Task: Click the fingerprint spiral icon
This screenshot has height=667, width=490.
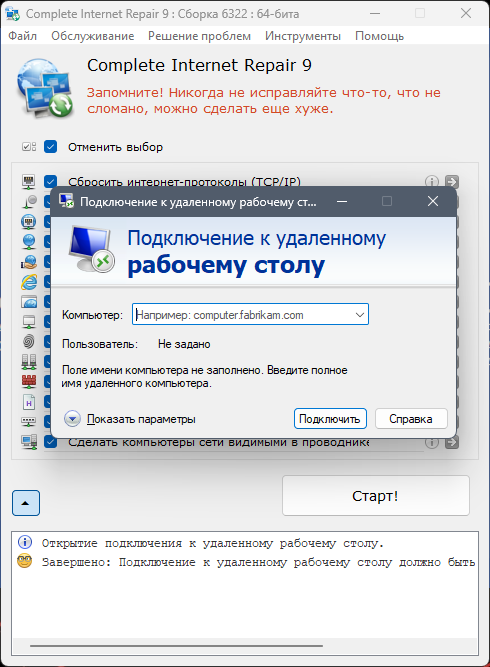Action: [x=28, y=342]
